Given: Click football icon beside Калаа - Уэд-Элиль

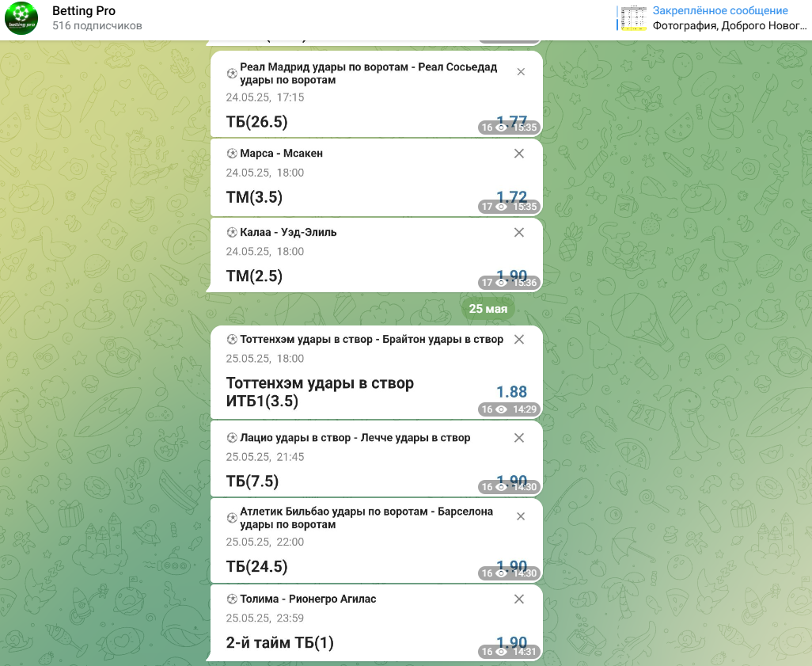Looking at the screenshot, I should pos(232,233).
